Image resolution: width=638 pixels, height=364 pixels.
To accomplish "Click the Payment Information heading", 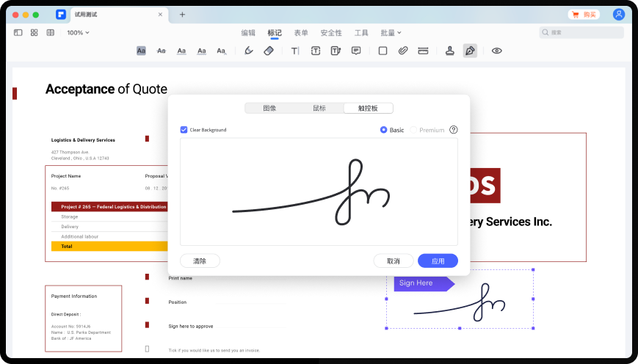I will tap(74, 296).
